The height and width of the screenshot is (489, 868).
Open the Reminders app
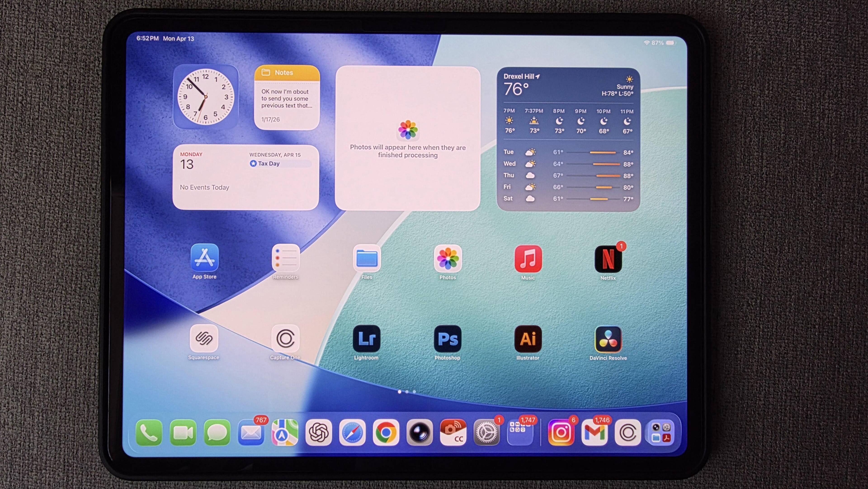coord(285,258)
